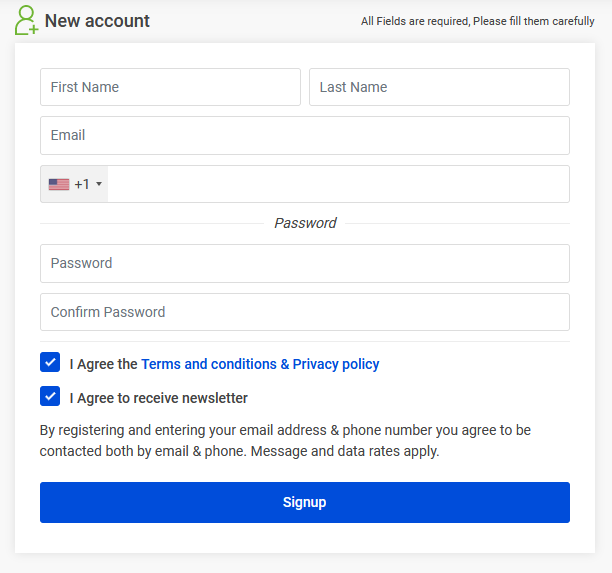Screen dimensions: 612x573
Task: Click into the Last Name field
Action: [x=439, y=87]
